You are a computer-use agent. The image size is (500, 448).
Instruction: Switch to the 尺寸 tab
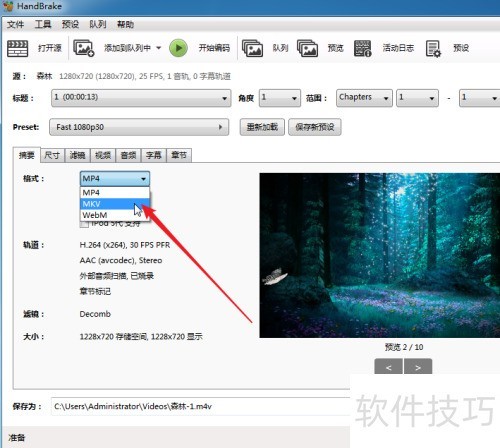tap(53, 155)
